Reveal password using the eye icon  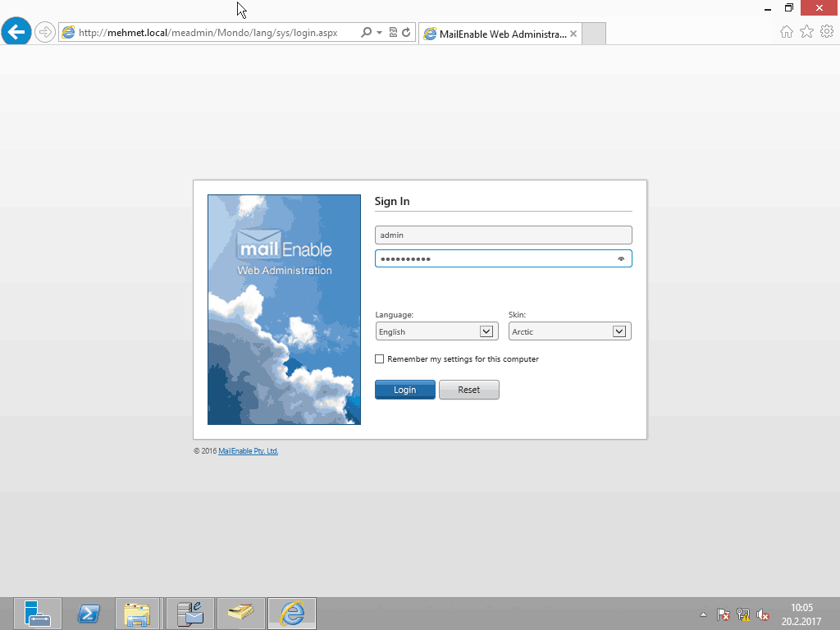pyautogui.click(x=621, y=259)
